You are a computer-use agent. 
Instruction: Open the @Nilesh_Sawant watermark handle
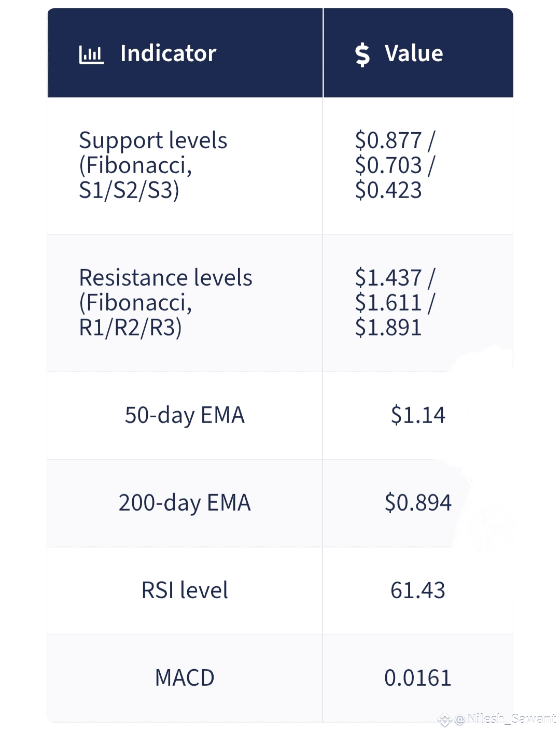click(x=506, y=718)
